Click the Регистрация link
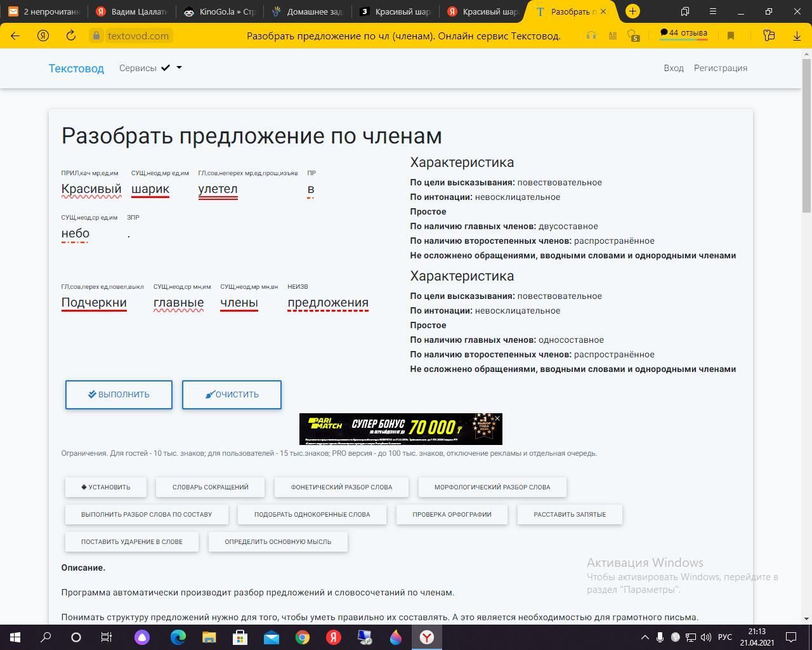 click(721, 68)
